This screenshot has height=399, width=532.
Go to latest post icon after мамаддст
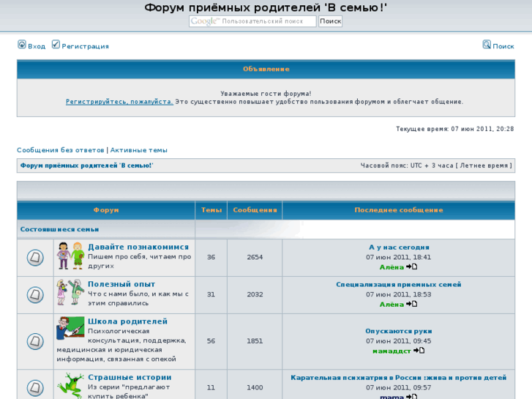(x=419, y=351)
